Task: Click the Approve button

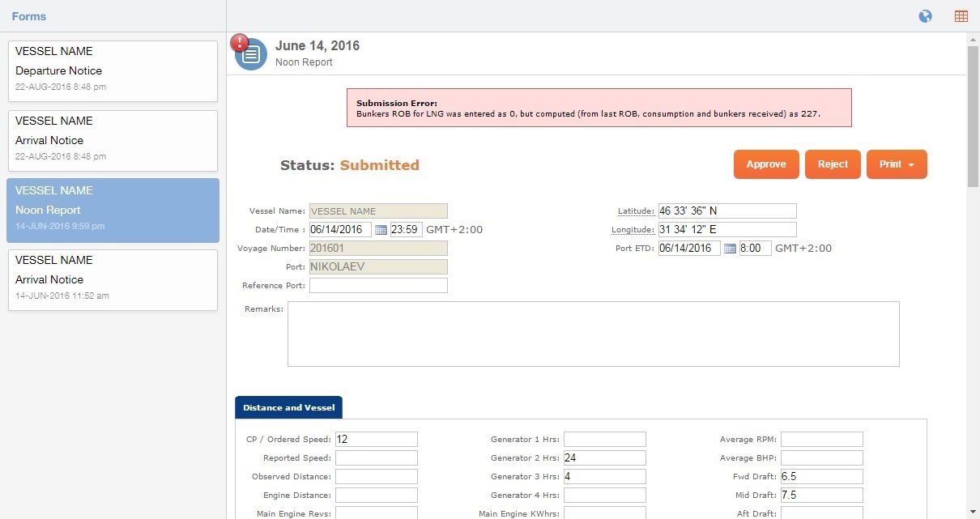Action: (x=765, y=164)
